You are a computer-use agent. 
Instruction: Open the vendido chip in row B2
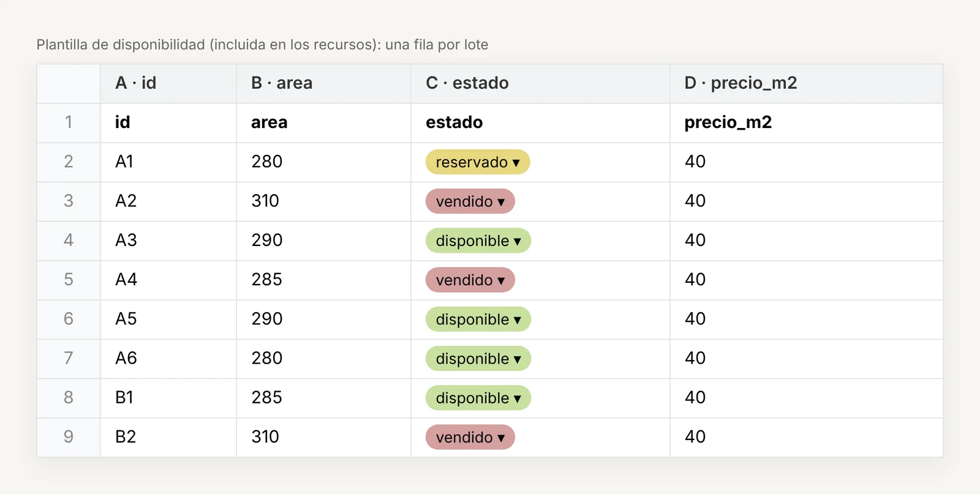pos(470,437)
